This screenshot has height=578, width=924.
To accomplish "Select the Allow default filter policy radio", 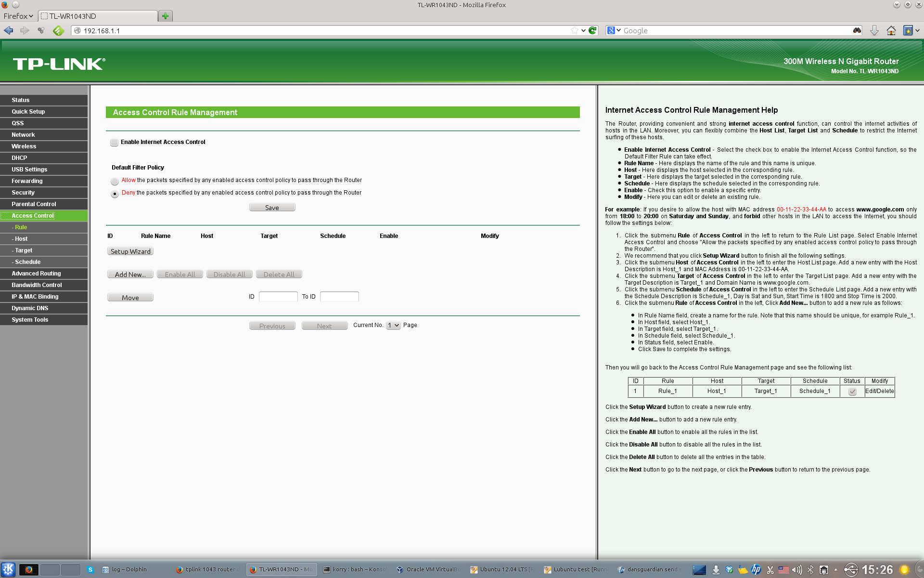I will 115,181.
